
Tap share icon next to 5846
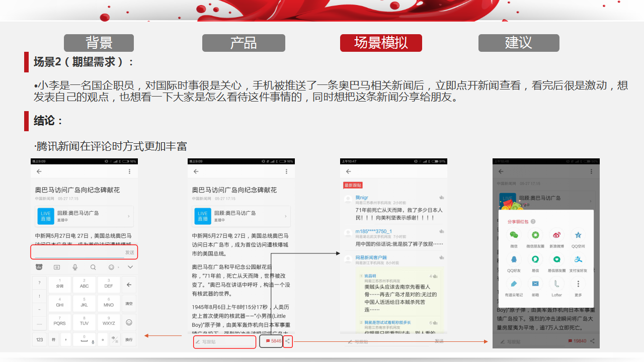click(288, 341)
